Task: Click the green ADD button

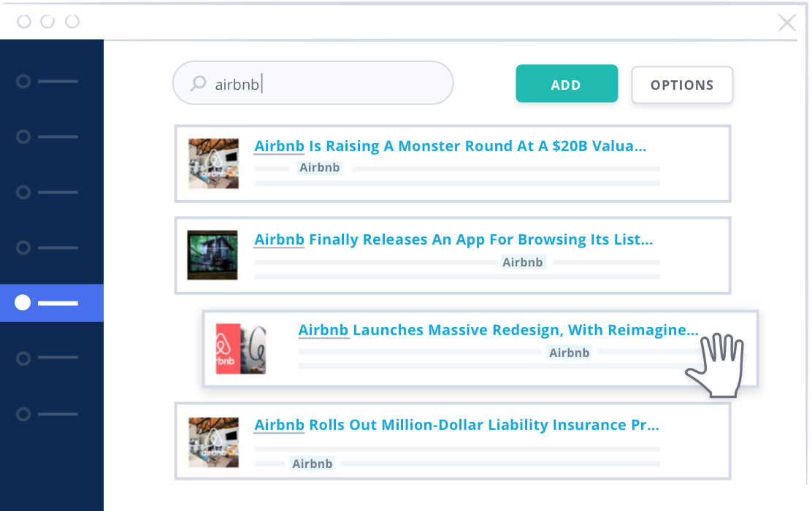Action: (x=567, y=84)
